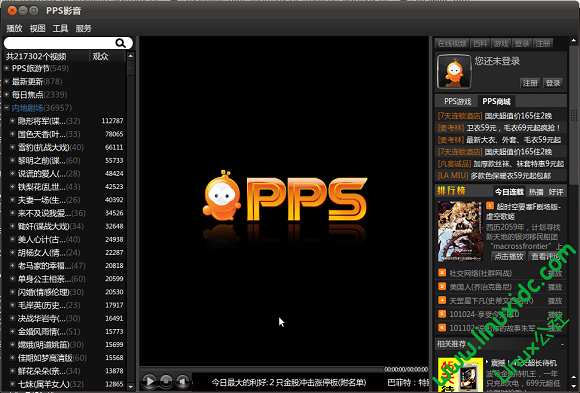Image resolution: width=580 pixels, height=393 pixels.
Task: Expand the 每日焦点 category
Action: point(7,95)
